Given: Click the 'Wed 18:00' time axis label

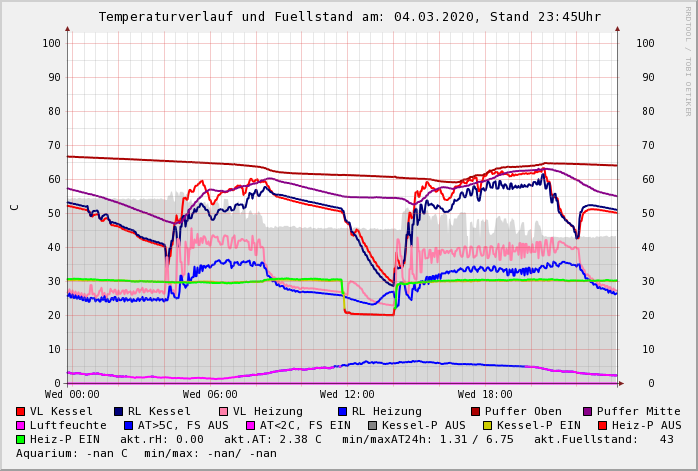Looking at the screenshot, I should pos(485,395).
